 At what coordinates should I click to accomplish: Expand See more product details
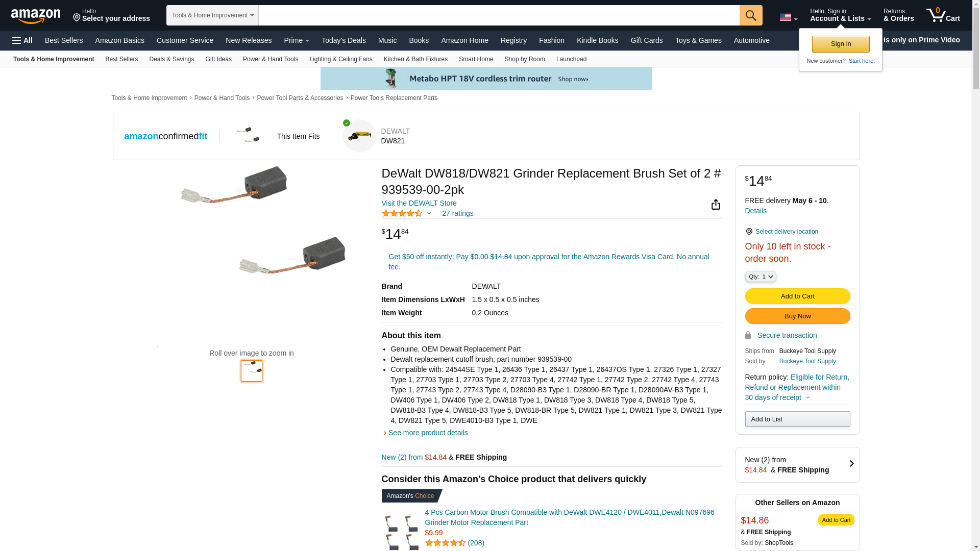[x=428, y=433]
